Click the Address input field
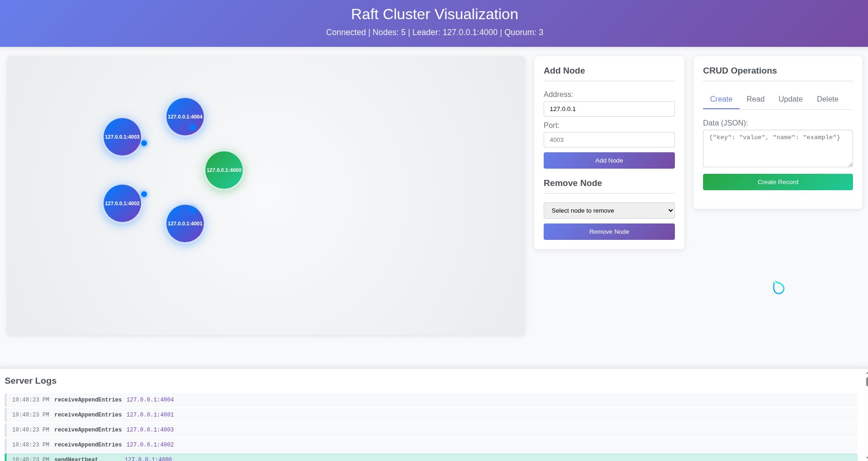This screenshot has width=868, height=461. [609, 109]
